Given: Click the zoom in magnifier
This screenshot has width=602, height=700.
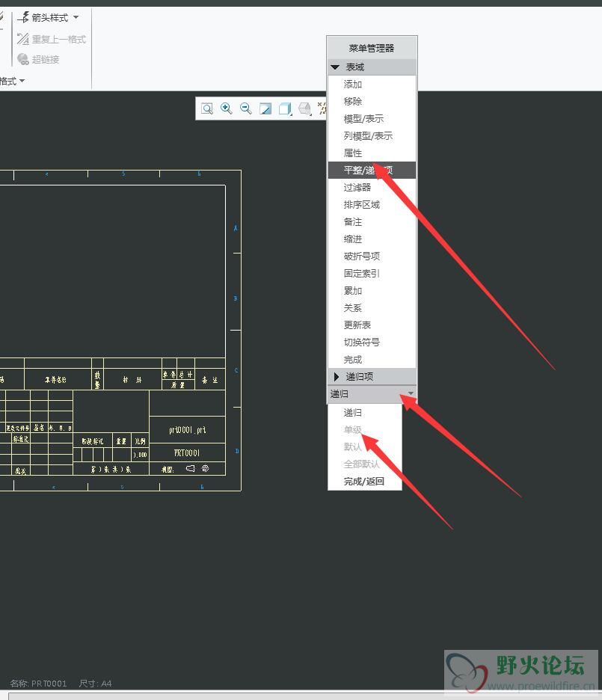Looking at the screenshot, I should click(x=227, y=108).
